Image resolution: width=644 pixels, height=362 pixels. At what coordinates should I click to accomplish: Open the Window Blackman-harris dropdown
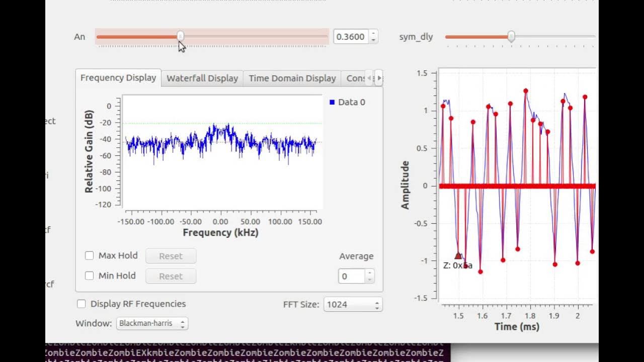[x=152, y=323]
